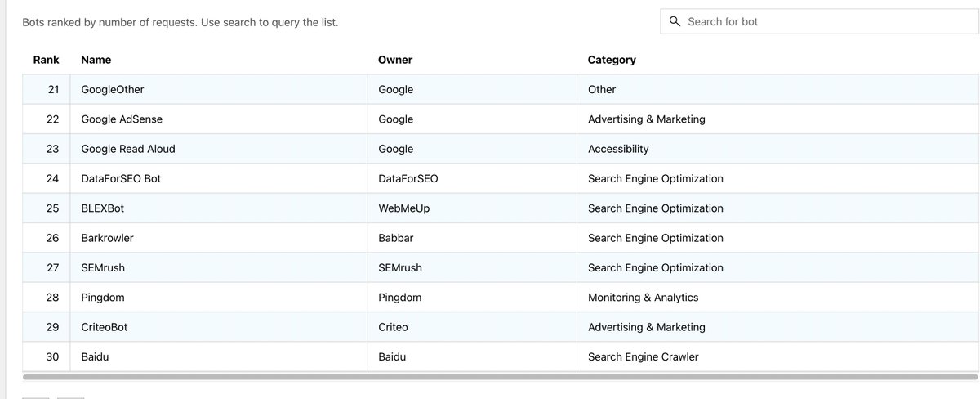This screenshot has height=399, width=980.
Task: Click the rank 23 cell
Action: coord(47,149)
